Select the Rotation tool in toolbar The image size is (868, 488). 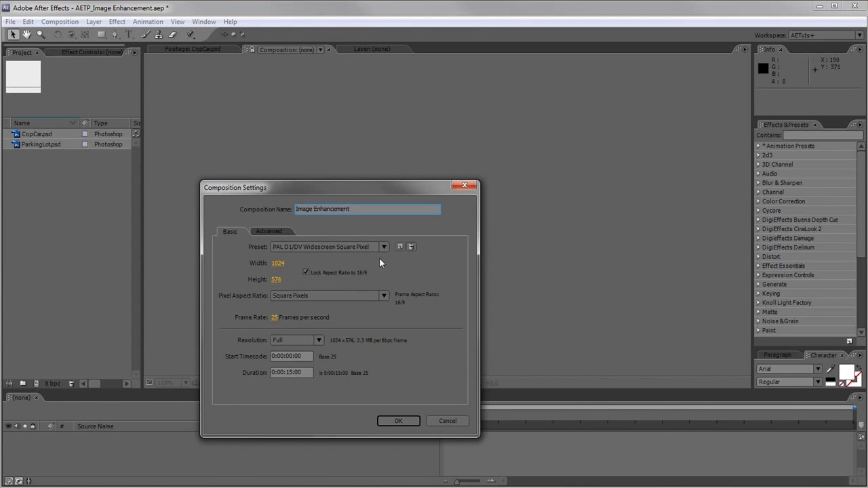(x=58, y=35)
